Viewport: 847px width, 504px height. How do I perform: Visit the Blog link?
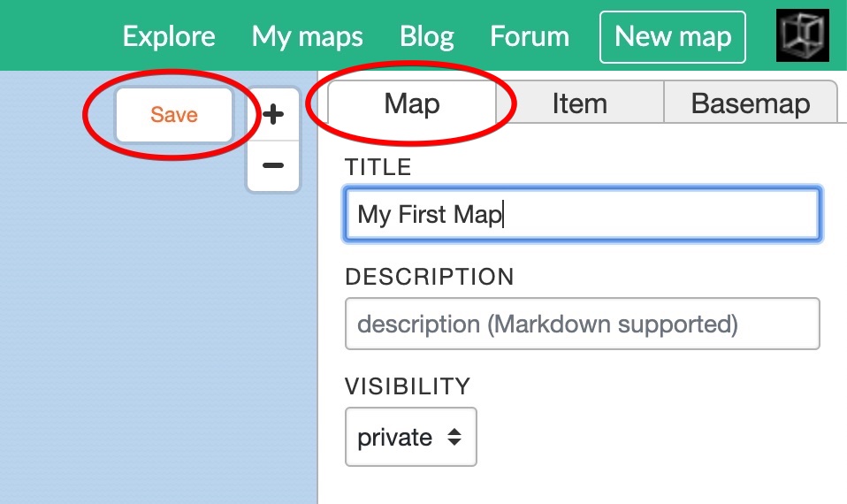(x=427, y=36)
